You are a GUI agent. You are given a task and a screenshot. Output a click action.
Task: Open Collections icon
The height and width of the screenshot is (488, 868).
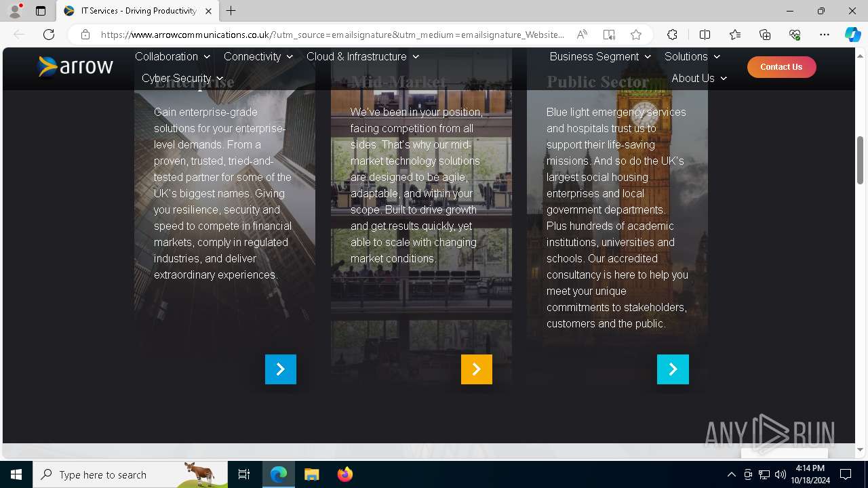765,35
